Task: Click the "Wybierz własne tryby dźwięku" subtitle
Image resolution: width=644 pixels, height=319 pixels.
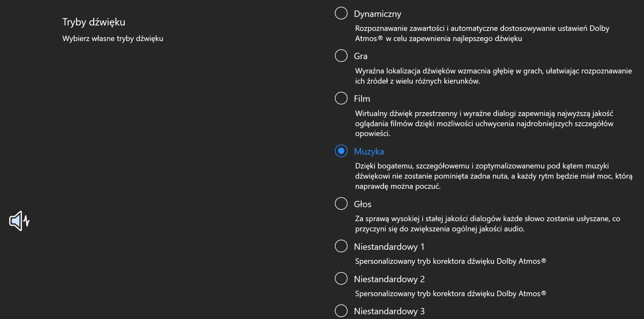Action: [113, 38]
